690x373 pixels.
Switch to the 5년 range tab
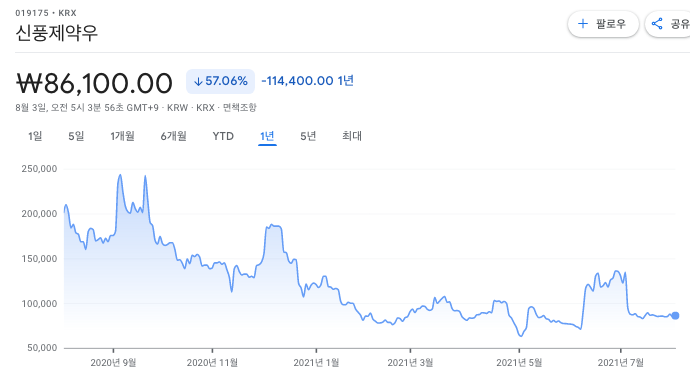point(308,136)
